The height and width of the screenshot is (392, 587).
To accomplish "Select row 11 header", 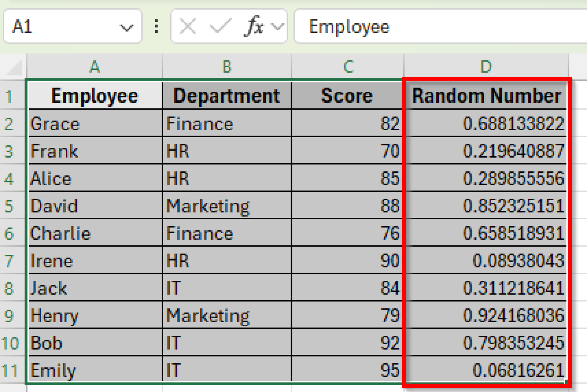I will [10, 371].
